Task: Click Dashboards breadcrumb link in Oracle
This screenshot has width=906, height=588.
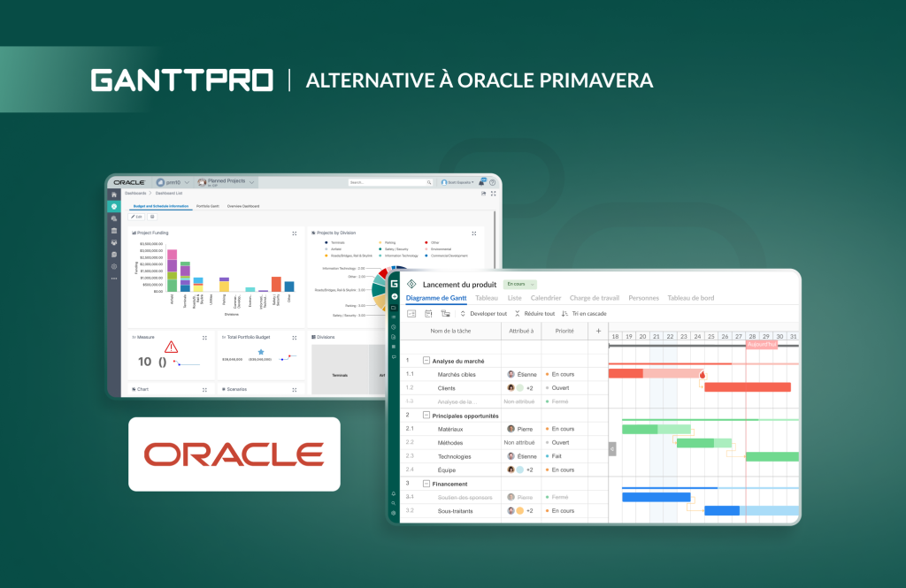Action: (x=135, y=194)
